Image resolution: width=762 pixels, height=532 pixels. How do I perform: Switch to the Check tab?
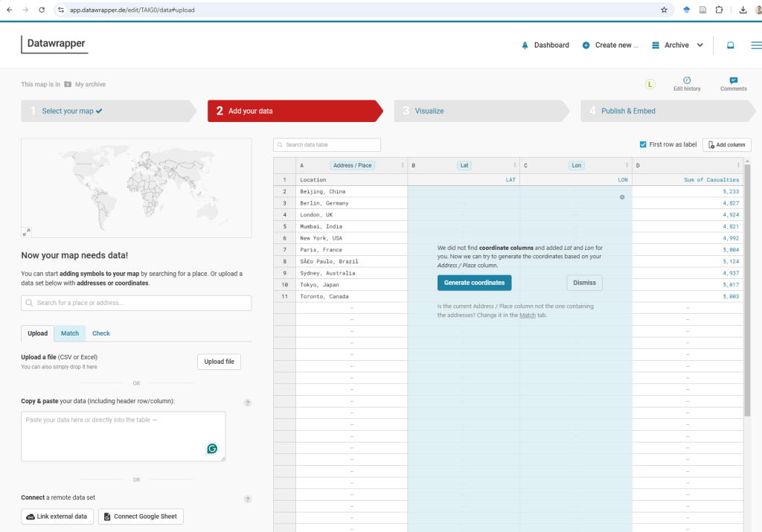click(x=101, y=333)
